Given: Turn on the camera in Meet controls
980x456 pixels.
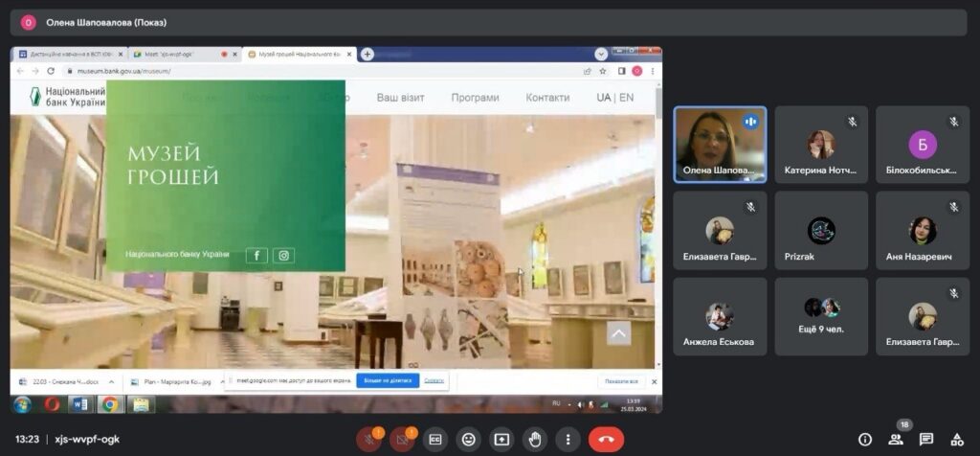Looking at the screenshot, I should (x=403, y=439).
